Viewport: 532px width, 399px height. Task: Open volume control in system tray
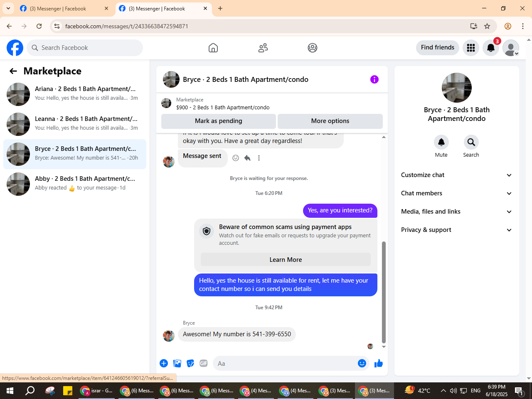(453, 391)
